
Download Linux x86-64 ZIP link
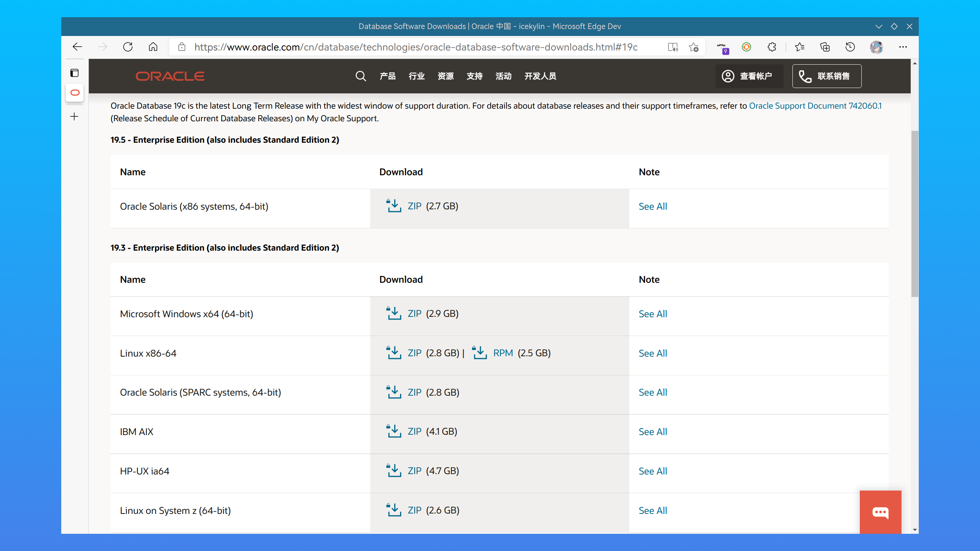[x=414, y=353]
